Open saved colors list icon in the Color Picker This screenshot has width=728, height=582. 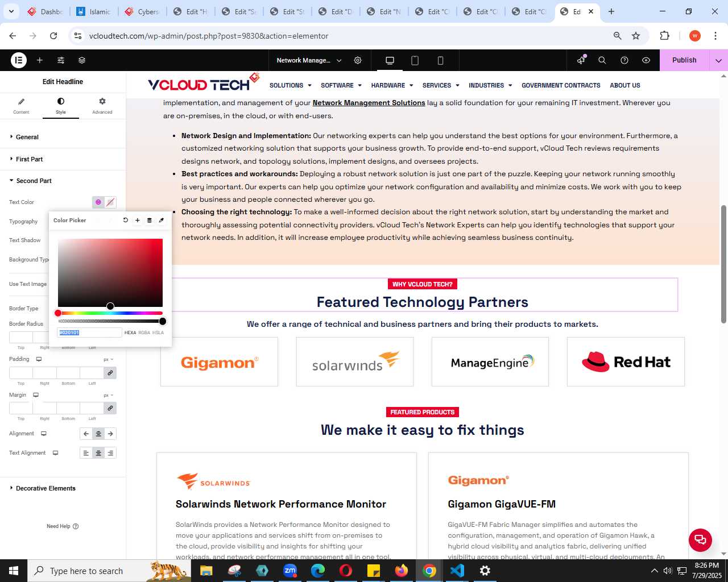pyautogui.click(x=150, y=220)
